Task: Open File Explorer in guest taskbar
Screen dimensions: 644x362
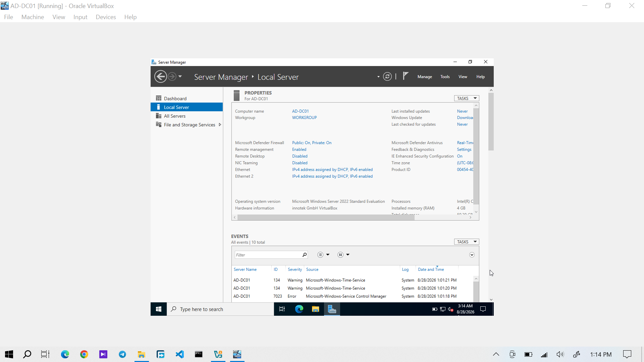Action: [315, 309]
